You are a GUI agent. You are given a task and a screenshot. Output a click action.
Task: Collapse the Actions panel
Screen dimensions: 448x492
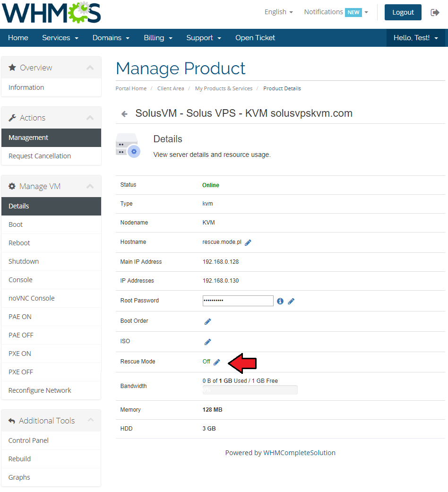point(90,118)
